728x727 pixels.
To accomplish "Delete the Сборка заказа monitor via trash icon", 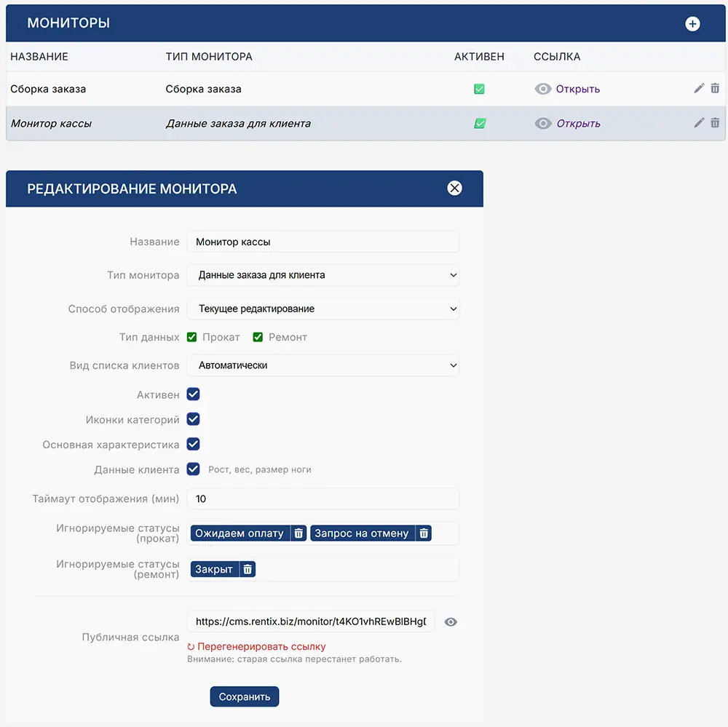I will click(x=715, y=88).
